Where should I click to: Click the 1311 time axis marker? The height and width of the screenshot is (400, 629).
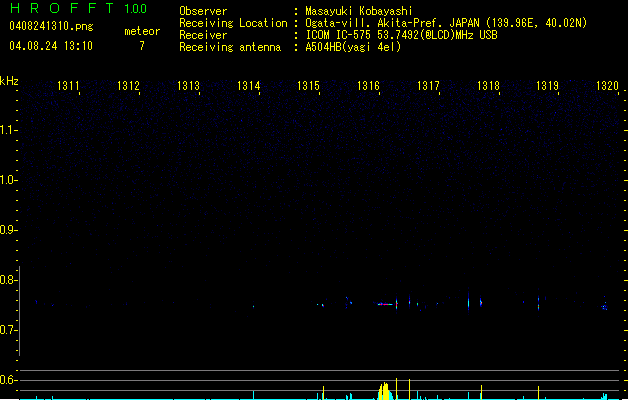coord(68,86)
